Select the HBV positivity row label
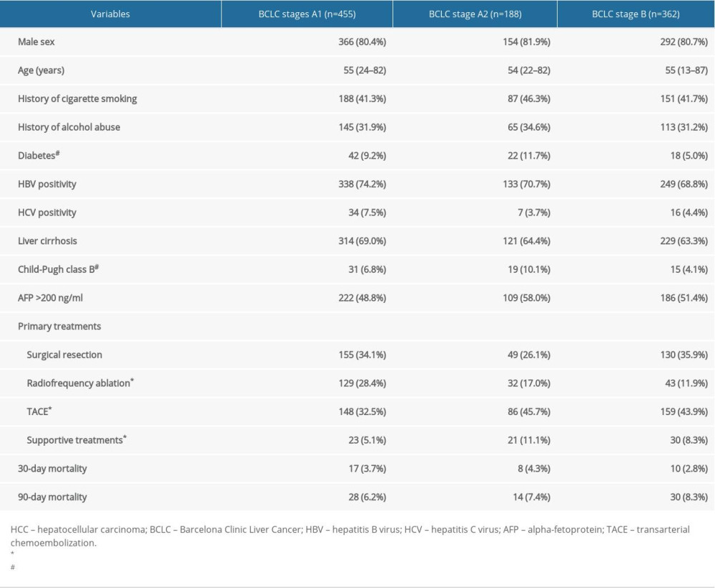Image resolution: width=715 pixels, height=588 pixels. [x=47, y=184]
